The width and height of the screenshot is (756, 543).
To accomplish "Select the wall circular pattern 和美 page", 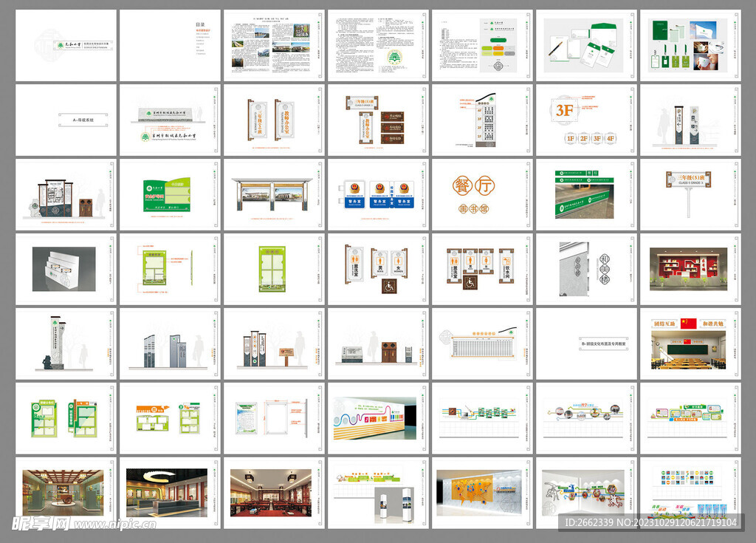I will coord(587,270).
